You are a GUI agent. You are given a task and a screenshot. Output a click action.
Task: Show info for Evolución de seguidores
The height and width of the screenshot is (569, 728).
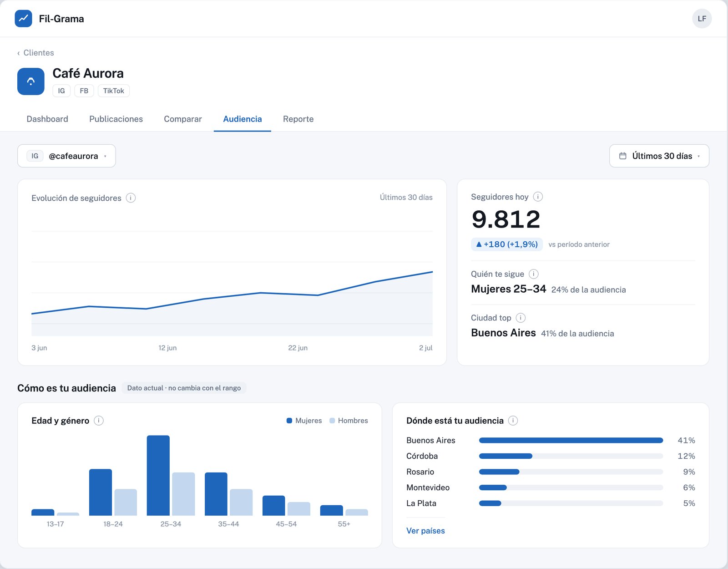coord(131,198)
